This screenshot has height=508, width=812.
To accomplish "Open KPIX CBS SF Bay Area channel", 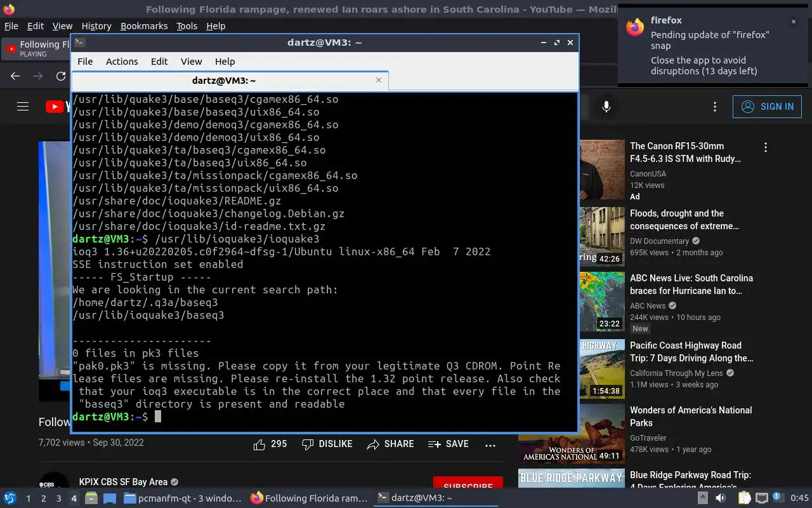I will pyautogui.click(x=123, y=482).
